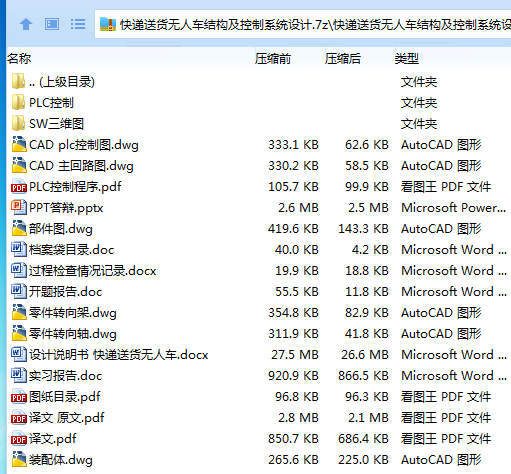Screen dimensions: 511x474
Task: Click 图纸目录.pdf PDF icon
Action: [x=19, y=397]
